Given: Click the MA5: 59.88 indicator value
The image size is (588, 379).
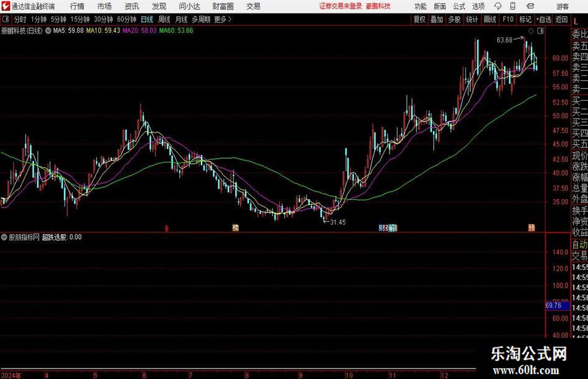Looking at the screenshot, I should point(68,30).
